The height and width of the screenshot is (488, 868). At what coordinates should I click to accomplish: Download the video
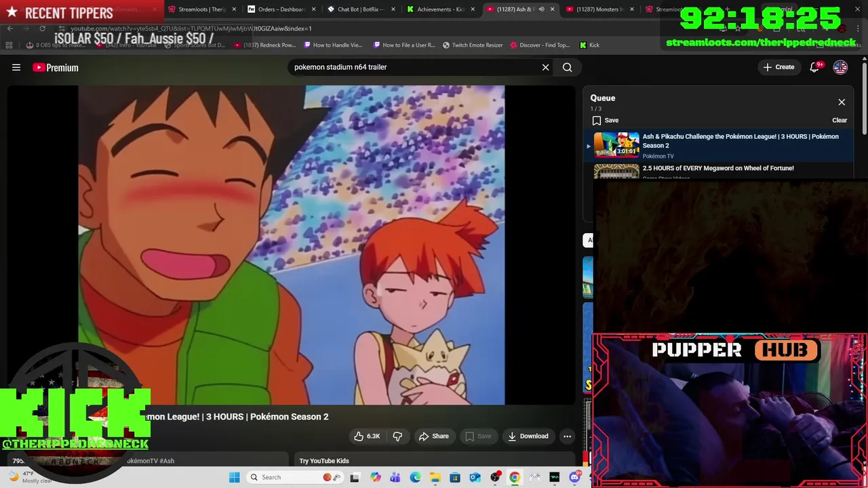pyautogui.click(x=528, y=436)
